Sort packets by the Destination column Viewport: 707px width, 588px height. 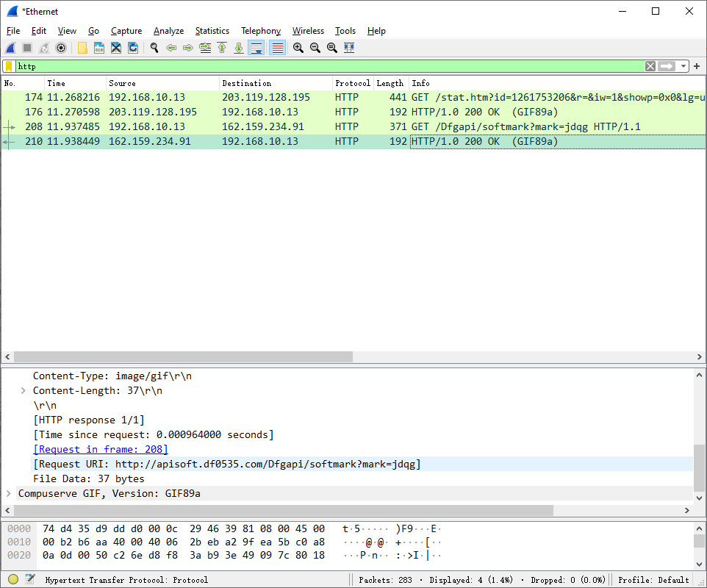(x=276, y=83)
